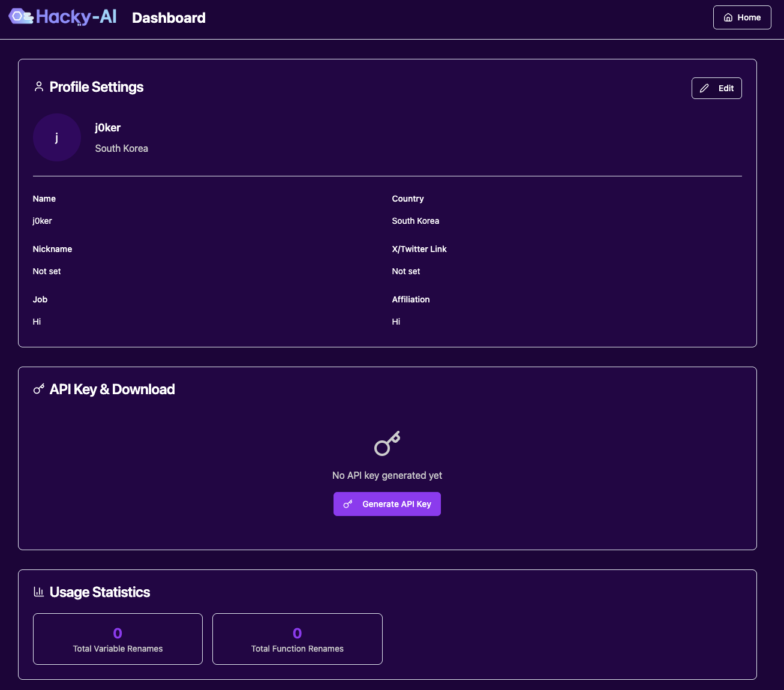Open the Total Function Renames card

point(297,639)
